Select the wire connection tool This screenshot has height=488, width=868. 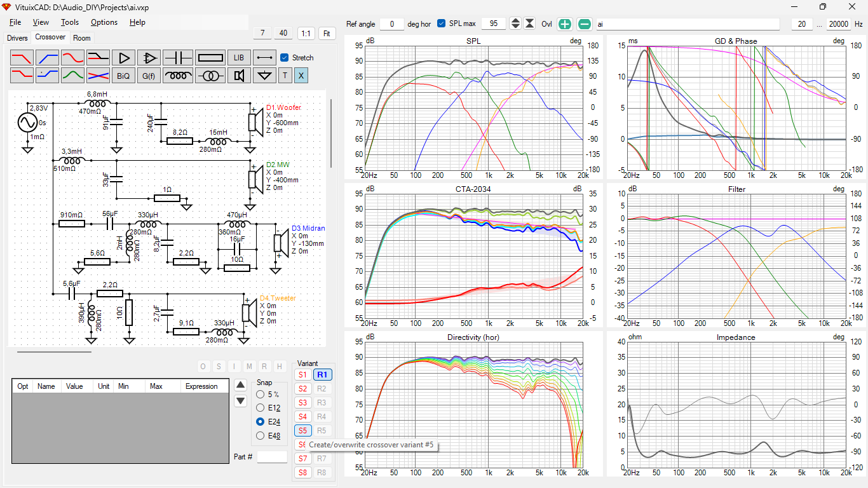click(264, 58)
